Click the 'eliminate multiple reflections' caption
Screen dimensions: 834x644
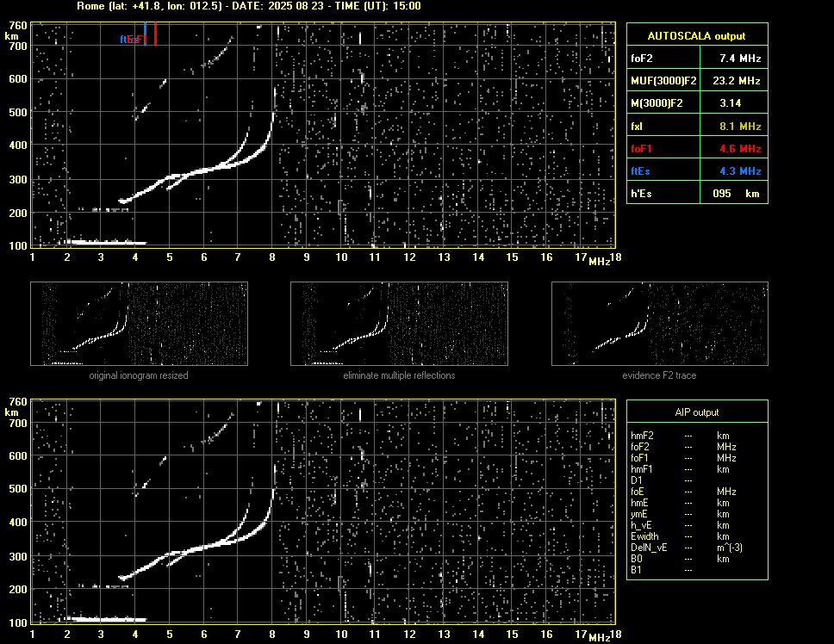(399, 375)
